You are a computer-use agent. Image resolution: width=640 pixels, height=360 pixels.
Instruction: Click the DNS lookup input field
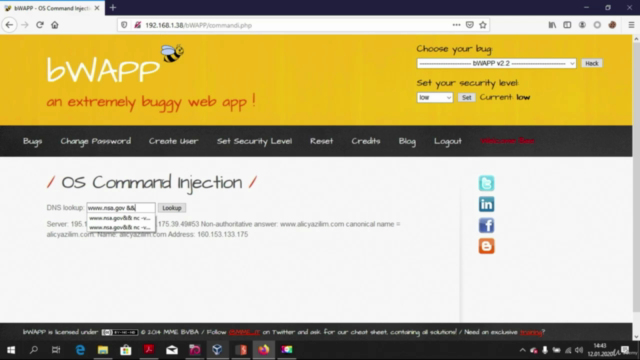(x=121, y=208)
